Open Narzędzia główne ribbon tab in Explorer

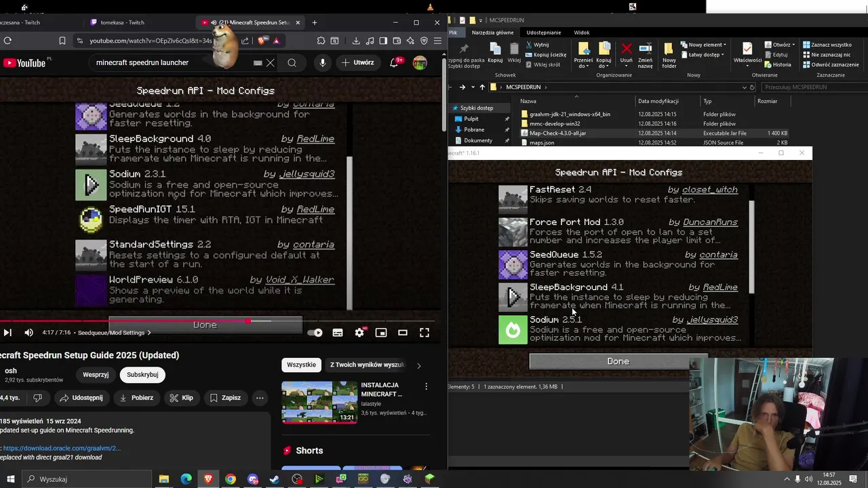tap(493, 33)
